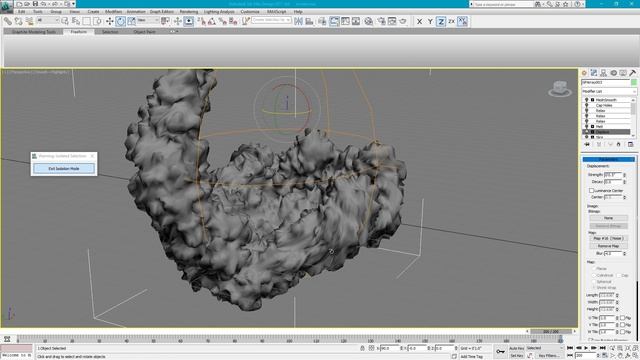640x360 pixels.
Task: Switch to Graphite Modeling Tools tab
Action: pos(33,31)
